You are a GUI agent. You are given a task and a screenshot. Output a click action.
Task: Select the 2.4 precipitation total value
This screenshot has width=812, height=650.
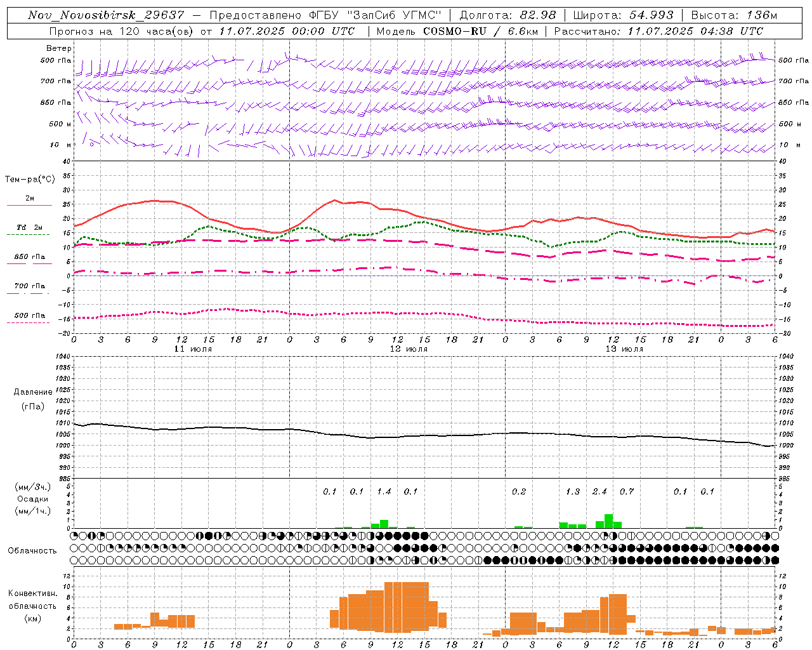point(599,491)
